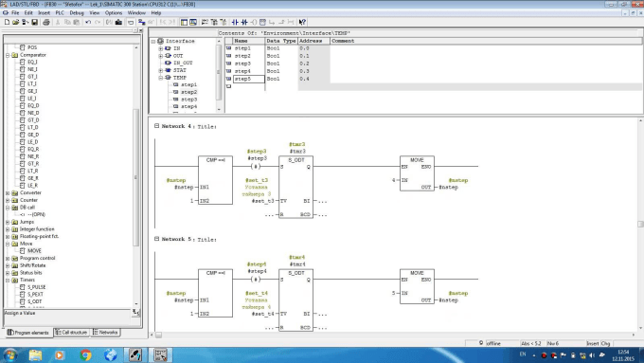Click the MOVE box in Network 4
Viewport: 644px width, 363px height.
pos(417,173)
